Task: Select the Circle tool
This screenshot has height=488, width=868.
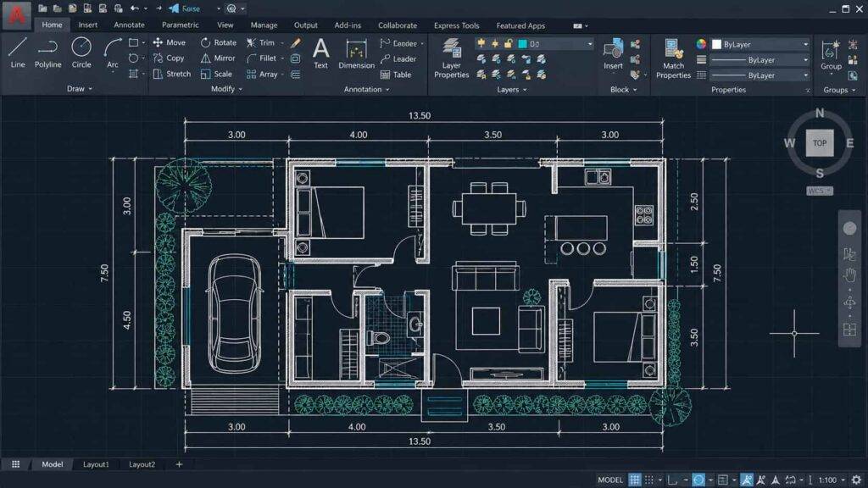Action: pos(81,53)
